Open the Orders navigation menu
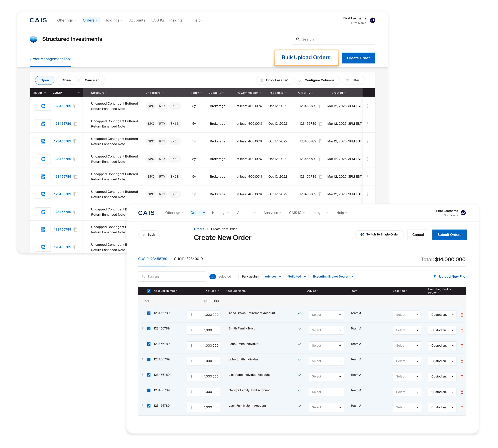This screenshot has height=448, width=498. coord(198,213)
